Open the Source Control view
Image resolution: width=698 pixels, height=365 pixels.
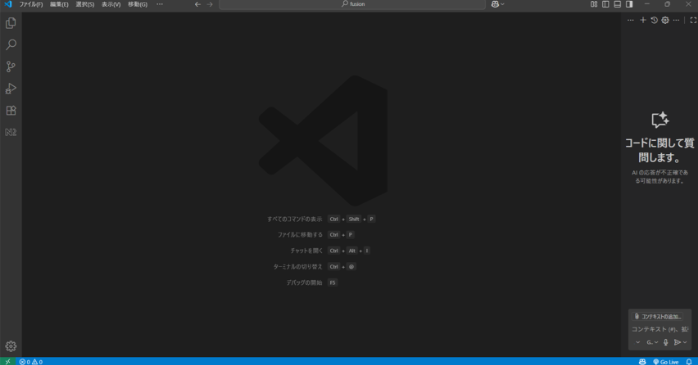(11, 66)
